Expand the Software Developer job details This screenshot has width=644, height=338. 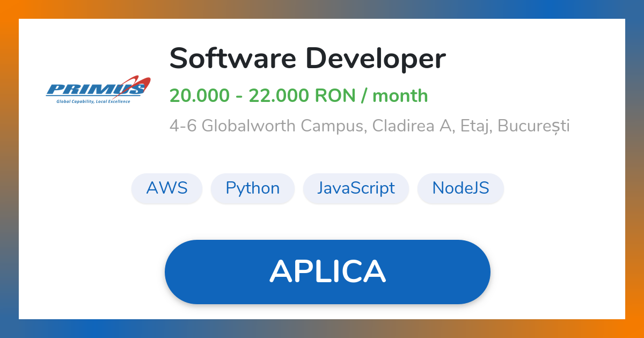click(x=308, y=58)
